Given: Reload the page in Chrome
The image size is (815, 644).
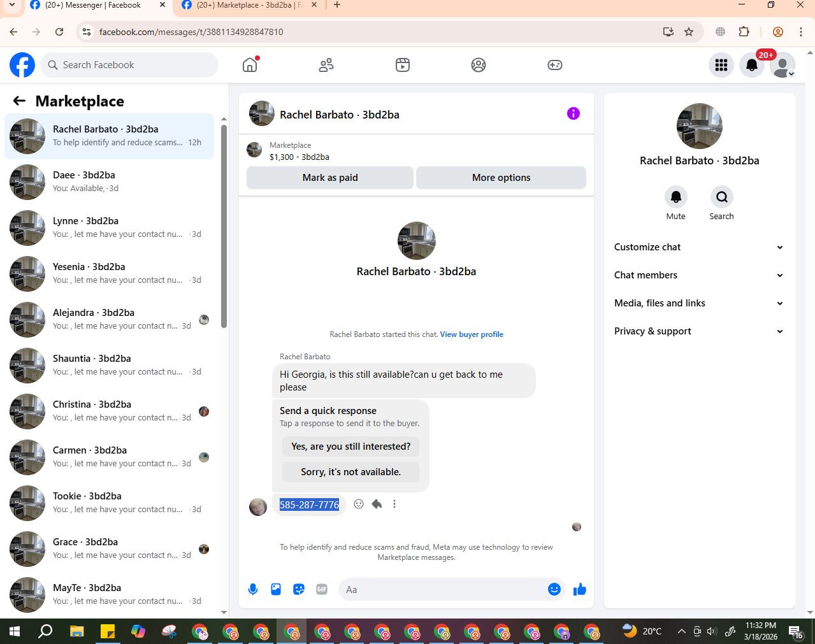Looking at the screenshot, I should (59, 32).
